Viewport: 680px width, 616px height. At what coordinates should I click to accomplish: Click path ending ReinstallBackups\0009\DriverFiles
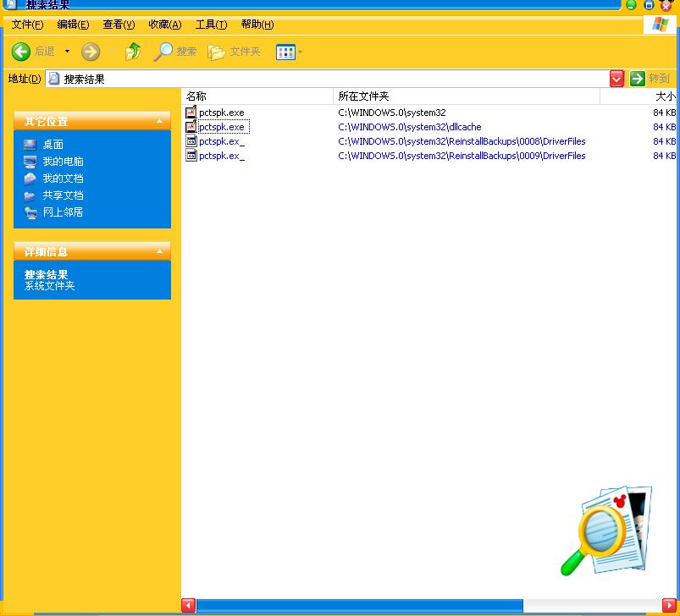[462, 156]
